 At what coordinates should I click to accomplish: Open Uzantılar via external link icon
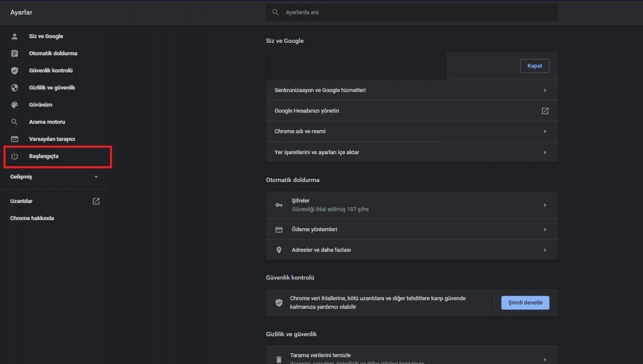pyautogui.click(x=95, y=201)
